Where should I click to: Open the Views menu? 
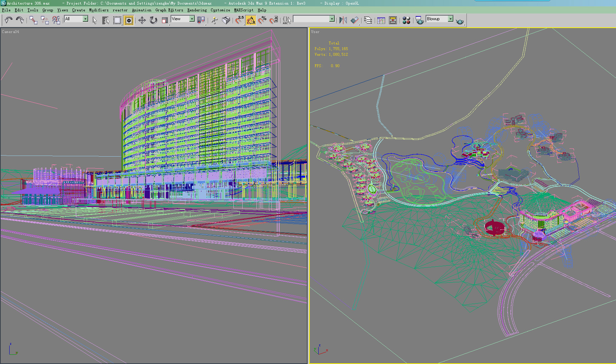63,10
